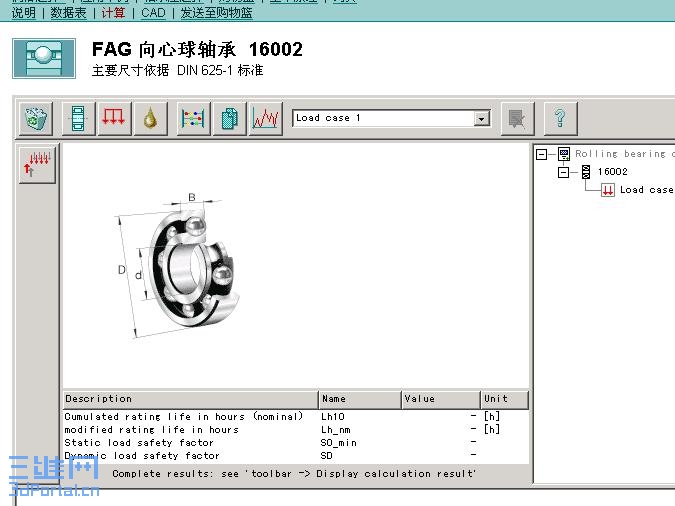This screenshot has width=675, height=506.
Task: Select the Rolling bearing root tree item
Action: pos(625,154)
